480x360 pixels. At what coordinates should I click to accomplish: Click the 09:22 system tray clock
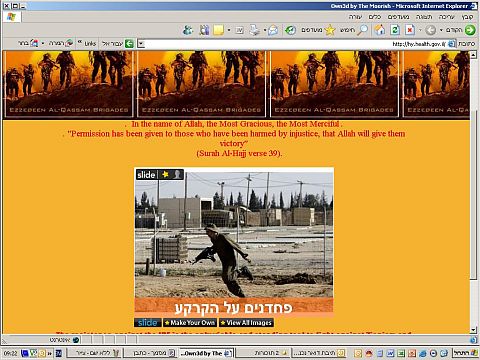[x=11, y=353]
